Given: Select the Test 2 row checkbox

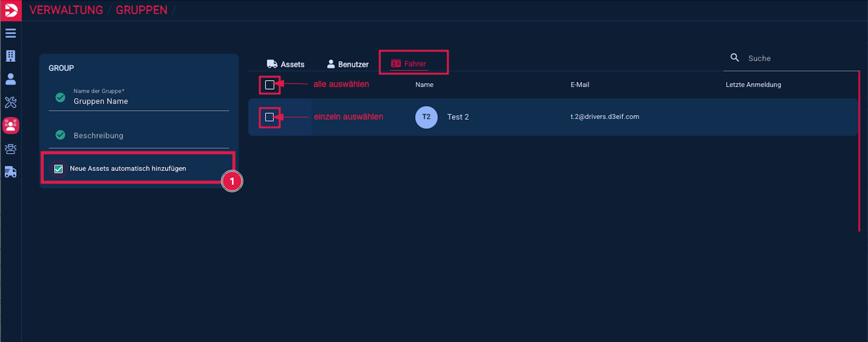Looking at the screenshot, I should (x=269, y=117).
